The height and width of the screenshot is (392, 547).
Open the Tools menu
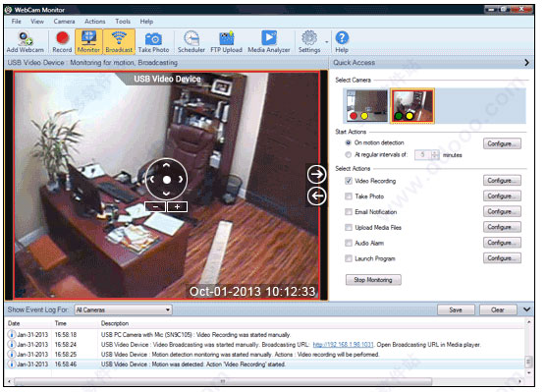coord(123,22)
